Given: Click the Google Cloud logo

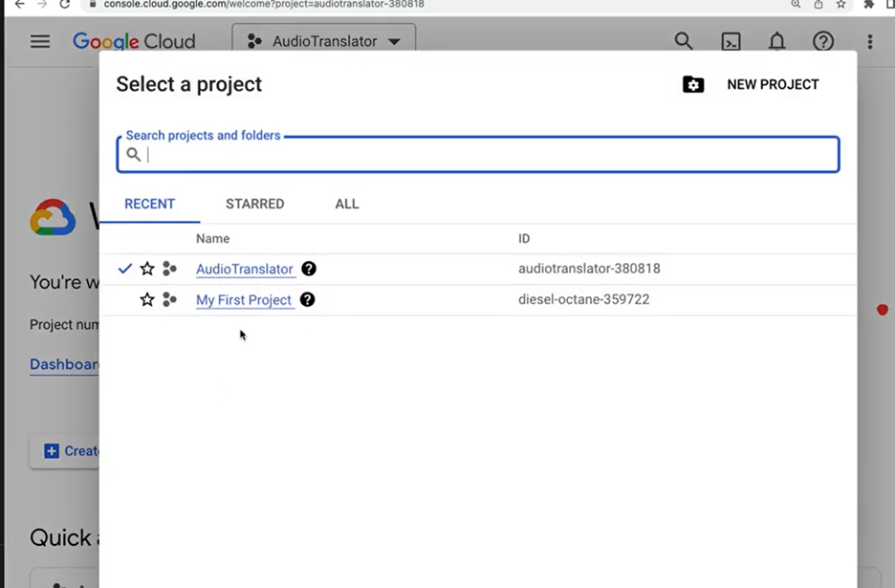Looking at the screenshot, I should point(134,42).
